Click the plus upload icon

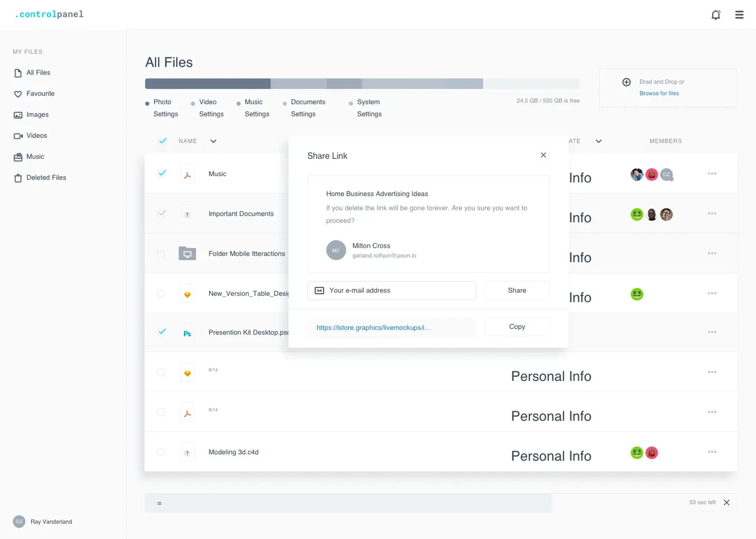coord(626,82)
